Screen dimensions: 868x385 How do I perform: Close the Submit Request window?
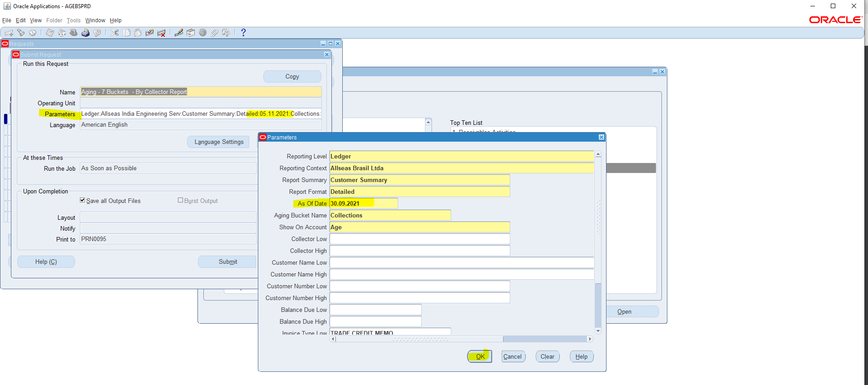point(327,54)
